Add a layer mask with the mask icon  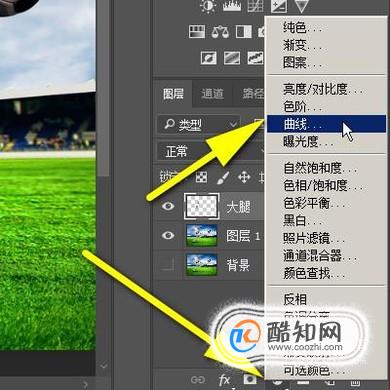coord(250,379)
